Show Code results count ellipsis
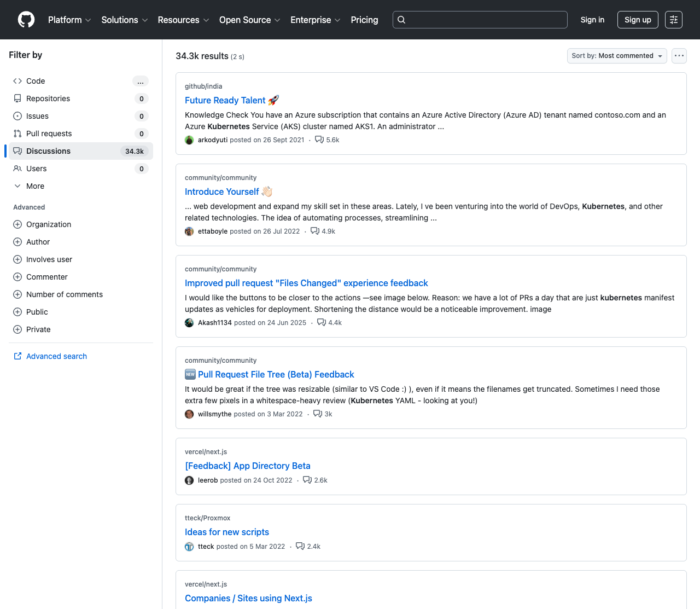The image size is (700, 609). 141,81
